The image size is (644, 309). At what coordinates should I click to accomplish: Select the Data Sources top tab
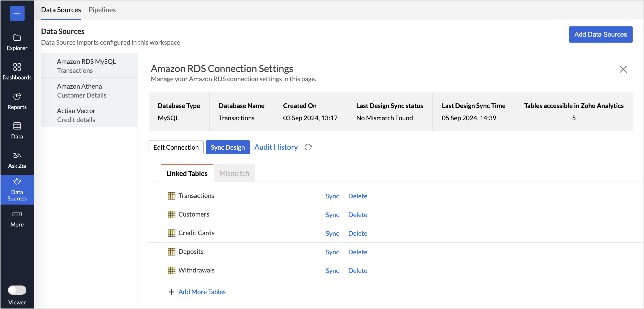[61, 10]
